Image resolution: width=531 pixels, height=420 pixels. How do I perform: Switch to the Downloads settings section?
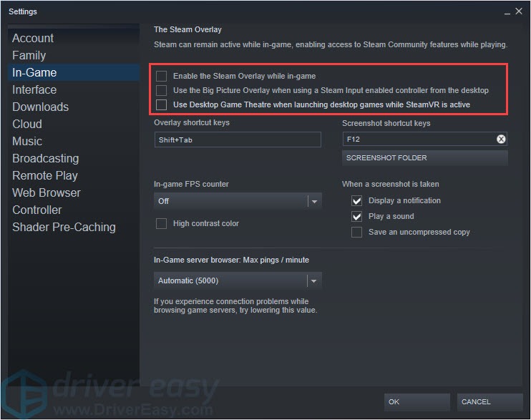coord(40,107)
